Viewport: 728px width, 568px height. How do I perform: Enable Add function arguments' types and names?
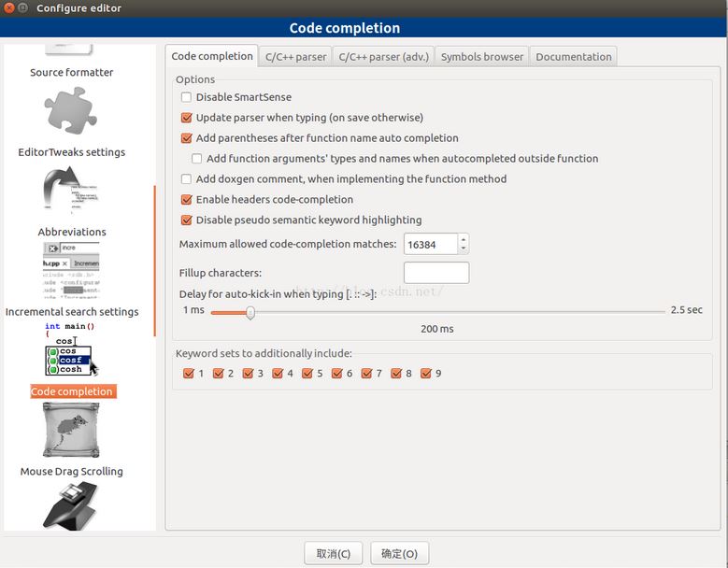(x=197, y=159)
